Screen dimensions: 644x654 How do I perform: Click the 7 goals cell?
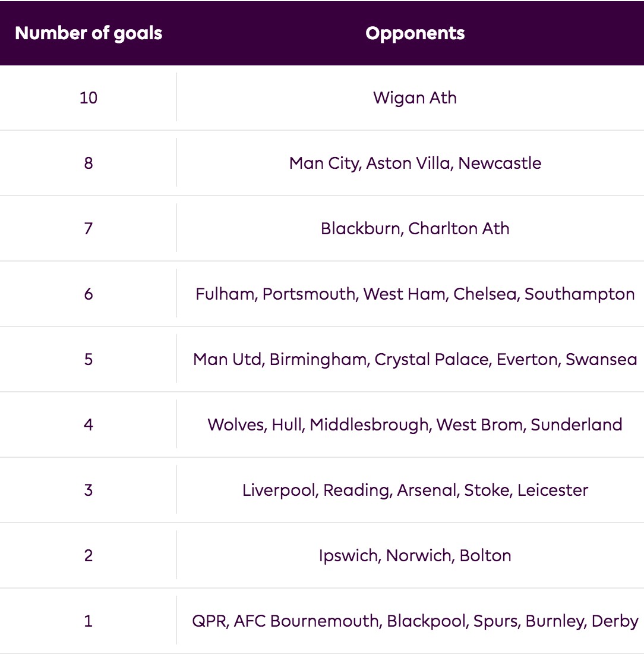point(89,228)
